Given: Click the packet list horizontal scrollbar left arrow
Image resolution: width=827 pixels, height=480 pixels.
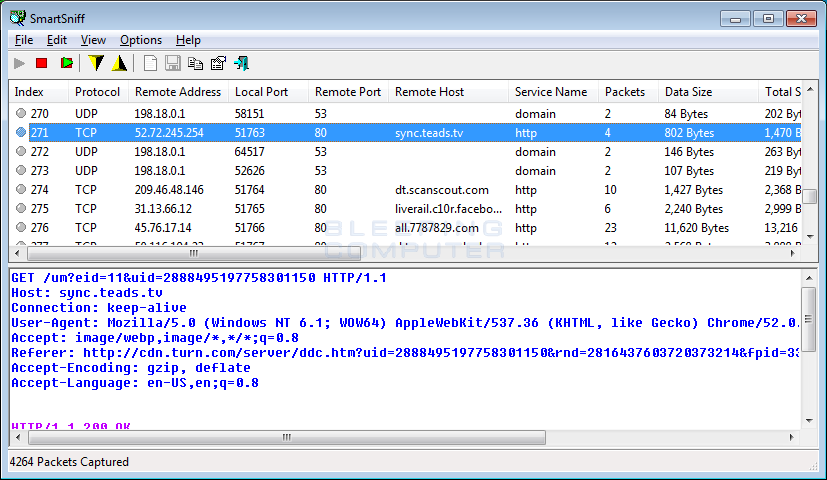Looking at the screenshot, I should tap(17, 254).
